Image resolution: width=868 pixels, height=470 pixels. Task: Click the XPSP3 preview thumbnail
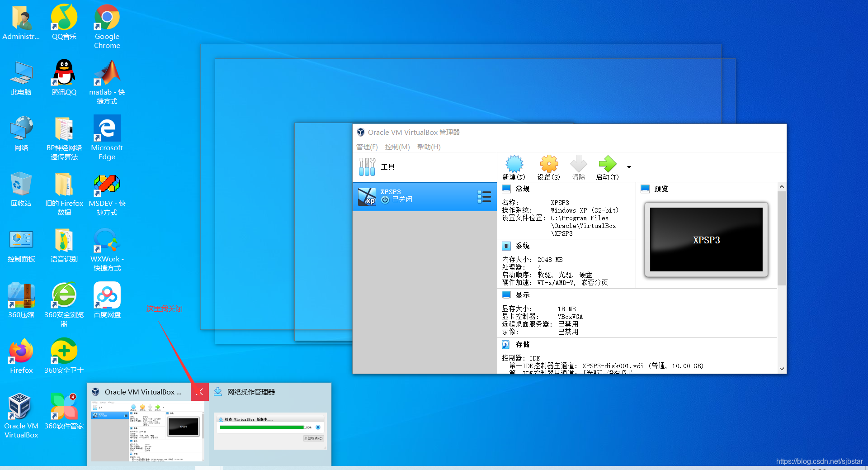coord(706,240)
